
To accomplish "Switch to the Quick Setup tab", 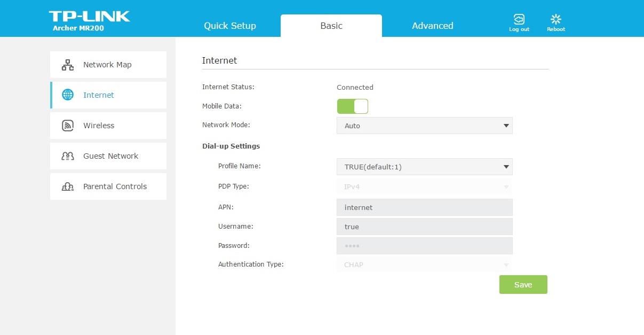I will coord(230,26).
